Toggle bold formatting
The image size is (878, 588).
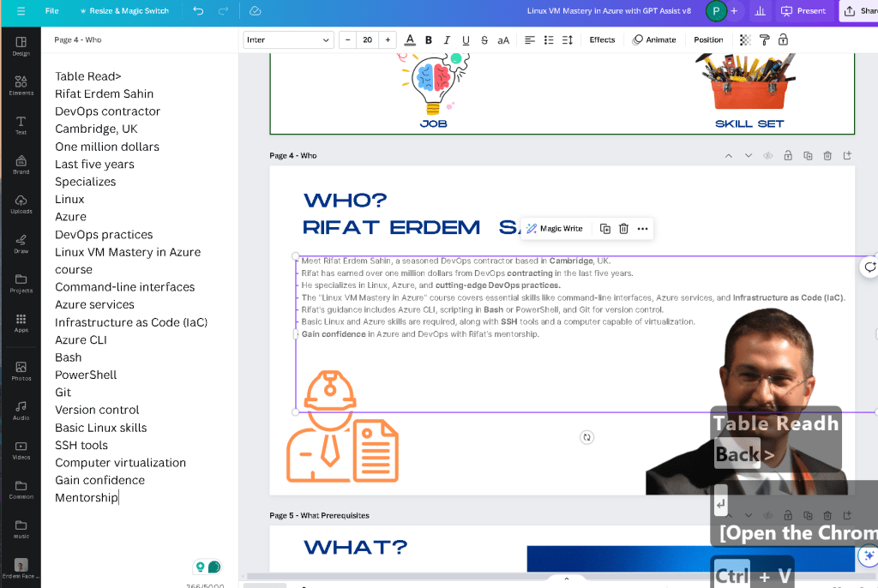tap(429, 39)
